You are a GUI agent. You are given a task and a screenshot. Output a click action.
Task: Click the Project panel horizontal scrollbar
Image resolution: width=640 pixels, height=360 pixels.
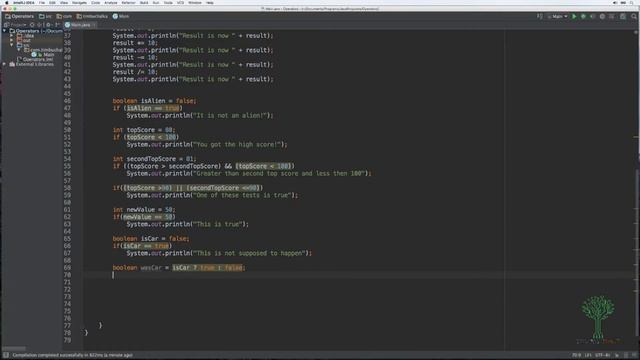coord(13,349)
